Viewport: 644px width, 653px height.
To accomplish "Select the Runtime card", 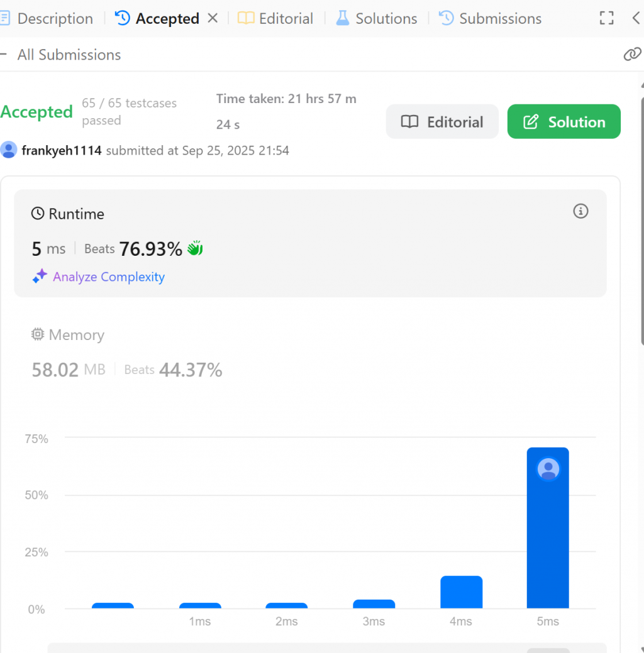I will (x=310, y=243).
